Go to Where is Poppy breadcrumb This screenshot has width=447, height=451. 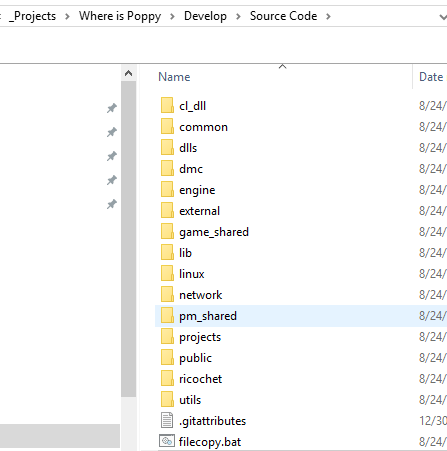[120, 16]
